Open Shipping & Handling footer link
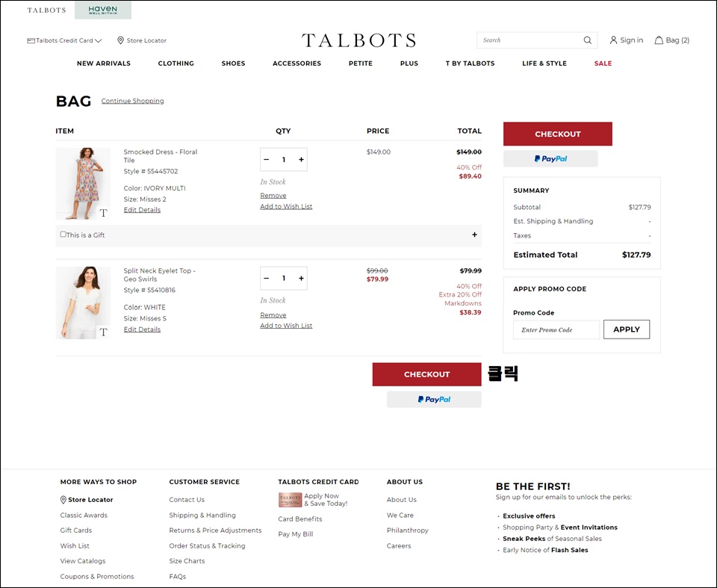 coord(202,516)
